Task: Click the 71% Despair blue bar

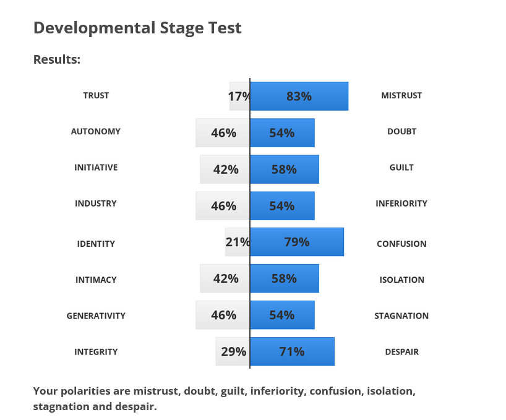Action: pyautogui.click(x=293, y=351)
